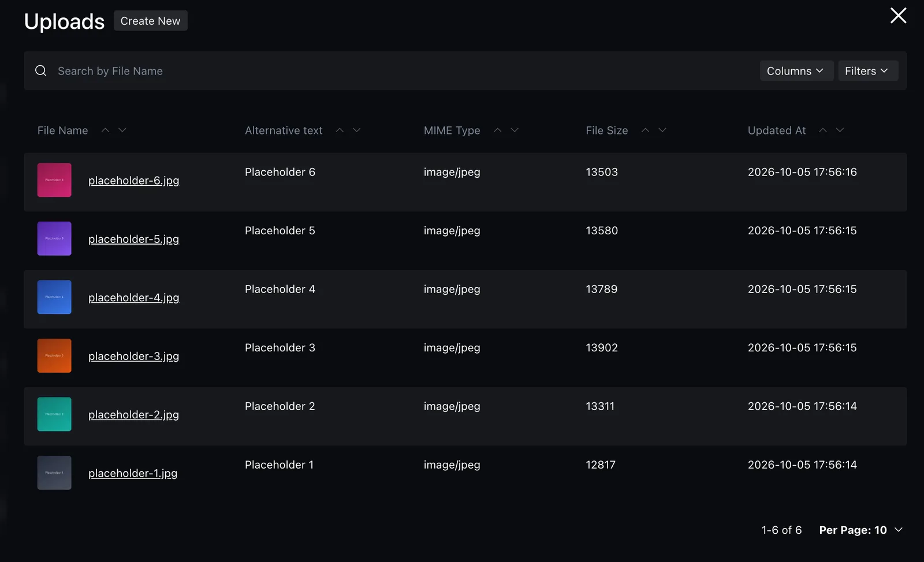Open the Filters dropdown
The width and height of the screenshot is (924, 562).
coord(867,71)
